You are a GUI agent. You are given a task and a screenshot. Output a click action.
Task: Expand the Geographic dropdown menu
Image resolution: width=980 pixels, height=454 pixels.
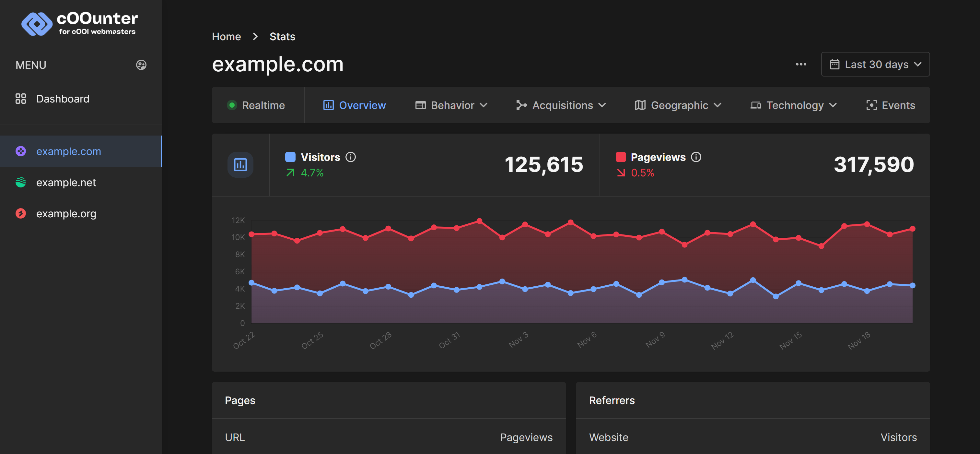pyautogui.click(x=678, y=105)
